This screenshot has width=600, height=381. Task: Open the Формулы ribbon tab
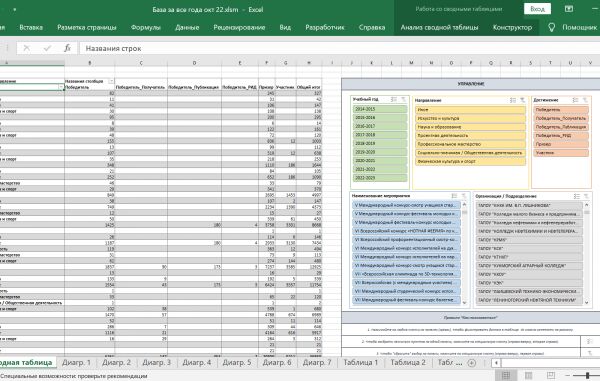click(146, 27)
